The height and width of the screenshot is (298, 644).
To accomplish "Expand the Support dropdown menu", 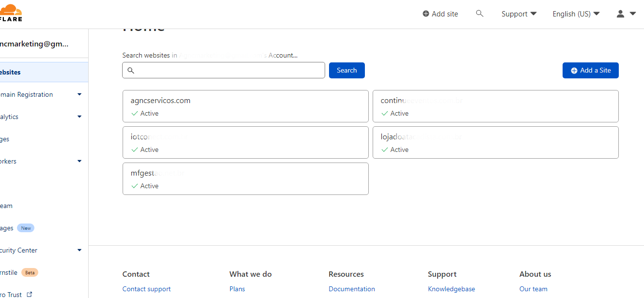I will [x=519, y=14].
